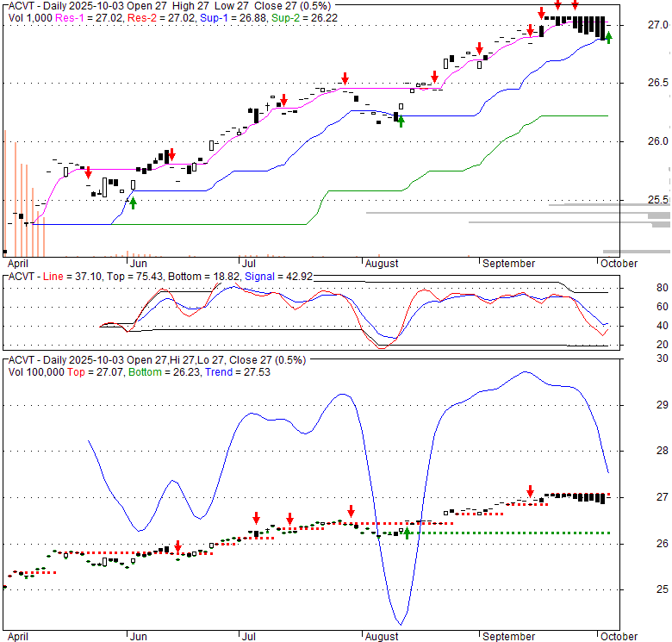Viewport: 672px width, 642px height.
Task: Click the red arrow above September in bottom panel
Action: pyautogui.click(x=530, y=489)
